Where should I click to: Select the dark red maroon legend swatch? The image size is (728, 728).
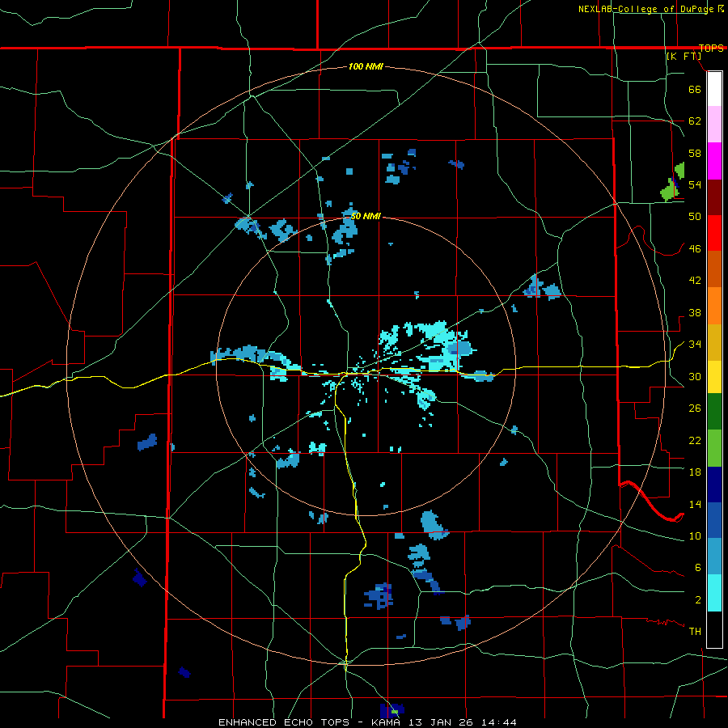[714, 197]
